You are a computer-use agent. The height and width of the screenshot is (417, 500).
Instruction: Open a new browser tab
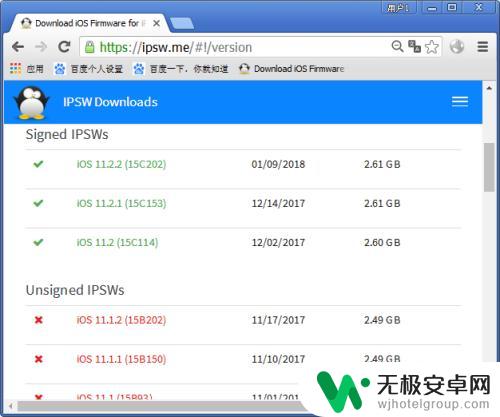(x=182, y=24)
